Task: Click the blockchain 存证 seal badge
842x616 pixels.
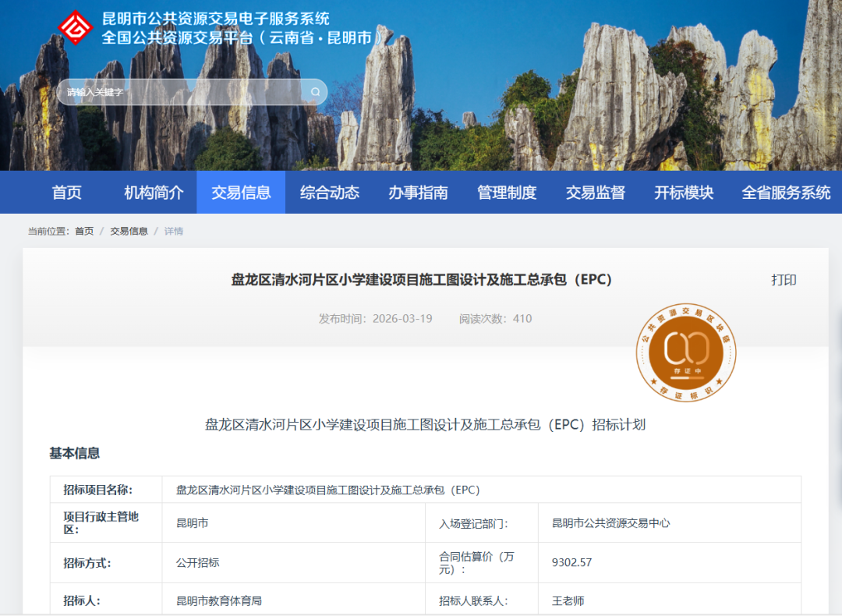Action: [685, 352]
